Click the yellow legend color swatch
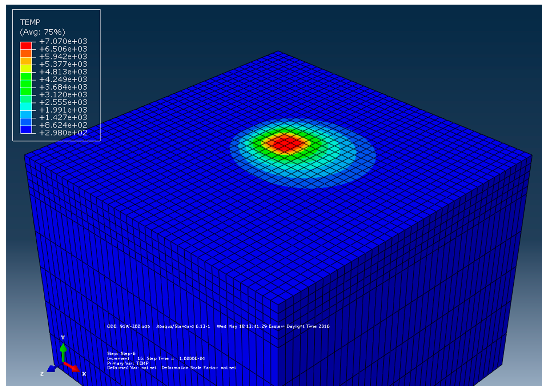This screenshot has width=547, height=392. pyautogui.click(x=26, y=69)
